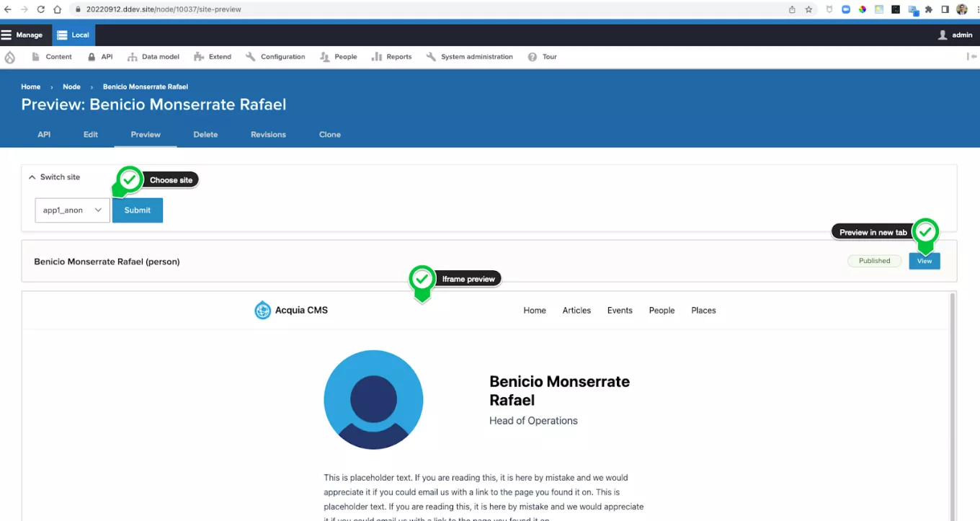980x521 pixels.
Task: Reload the page using browser refresh icon
Action: [40, 9]
